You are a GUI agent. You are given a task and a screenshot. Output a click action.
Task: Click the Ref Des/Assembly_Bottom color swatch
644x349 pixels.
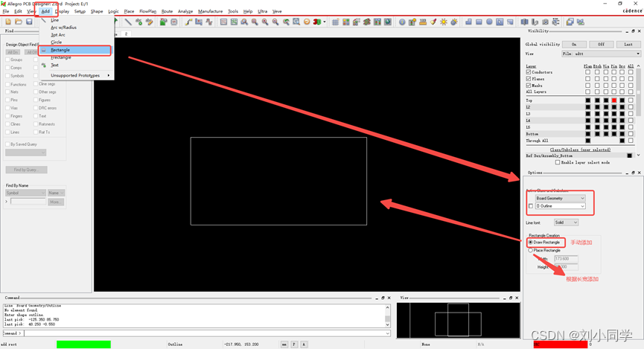coord(630,156)
